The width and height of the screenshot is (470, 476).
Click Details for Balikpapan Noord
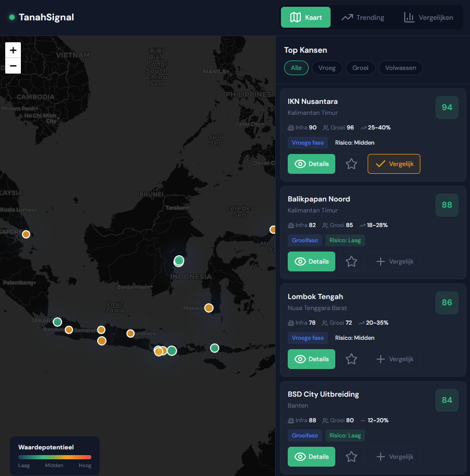[x=311, y=261]
